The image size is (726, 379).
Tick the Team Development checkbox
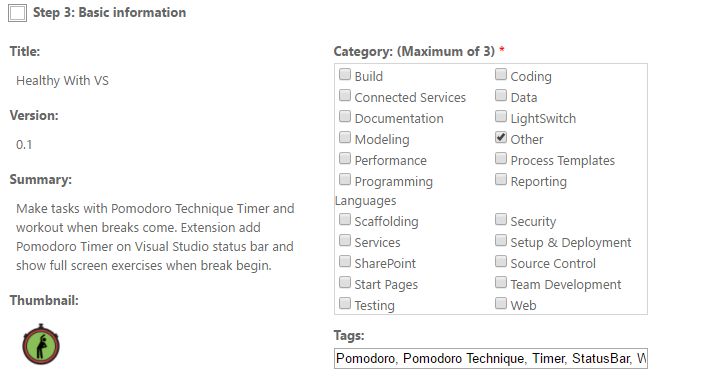coord(501,282)
